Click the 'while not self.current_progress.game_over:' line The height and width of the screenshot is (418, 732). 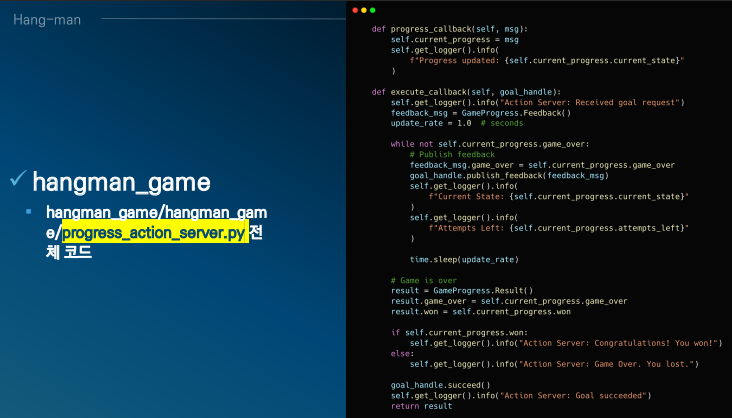pos(490,144)
